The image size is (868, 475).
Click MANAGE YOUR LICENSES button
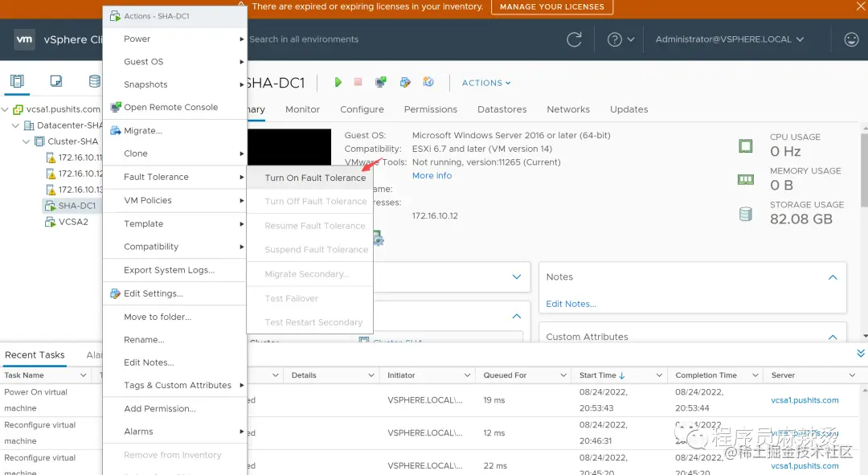coord(552,6)
